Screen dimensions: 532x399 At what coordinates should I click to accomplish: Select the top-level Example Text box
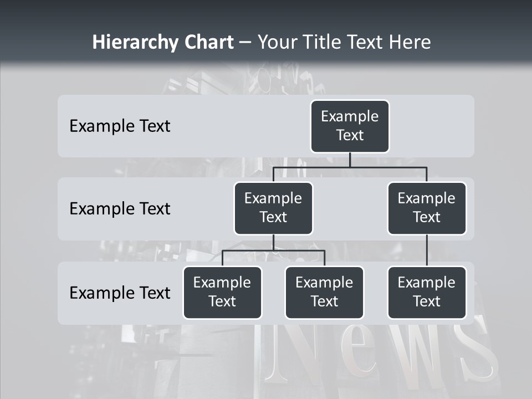pos(350,126)
